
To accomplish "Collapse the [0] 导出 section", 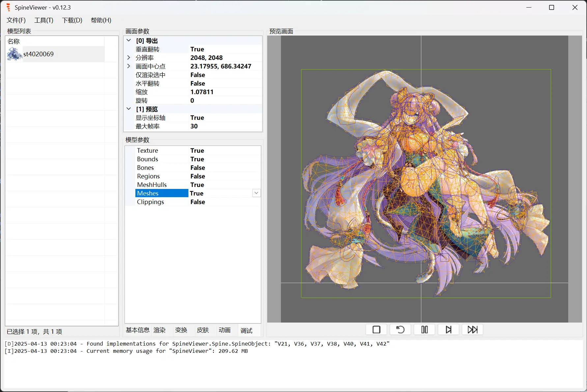I will click(129, 40).
